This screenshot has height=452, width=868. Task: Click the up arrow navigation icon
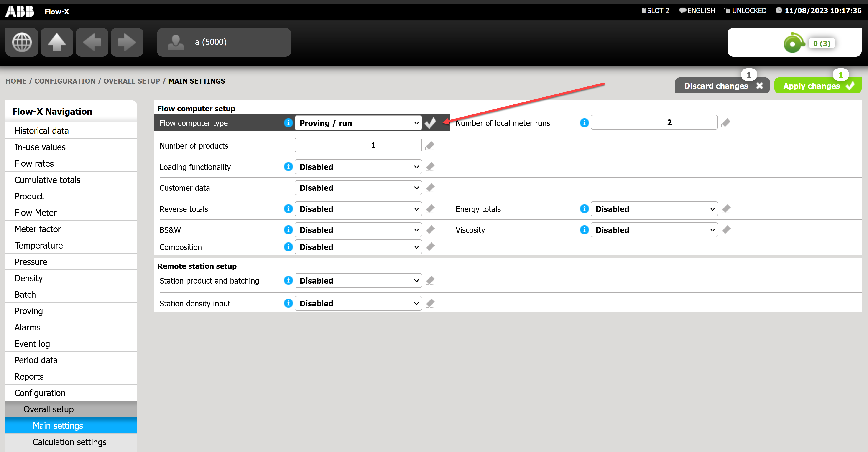57,42
